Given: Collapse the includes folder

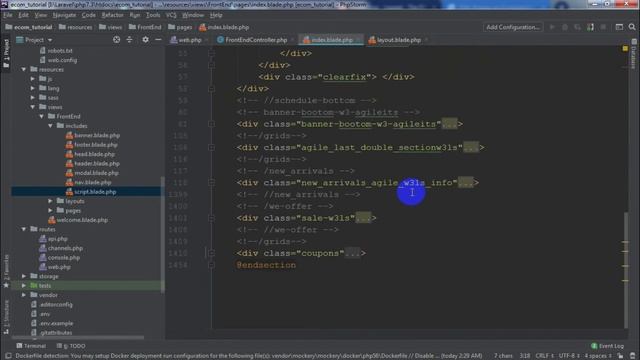Looking at the screenshot, I should (51, 126).
